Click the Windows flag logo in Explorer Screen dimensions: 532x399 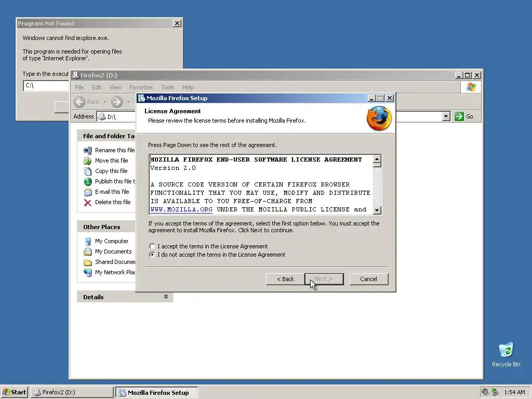coord(471,87)
